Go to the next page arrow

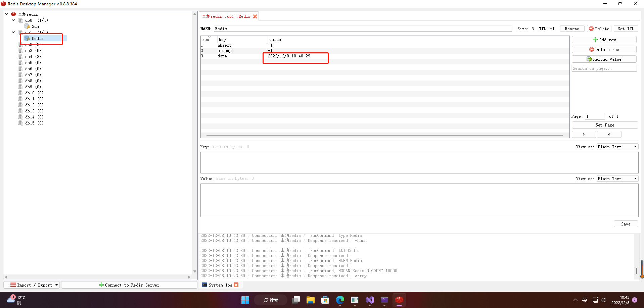609,134
